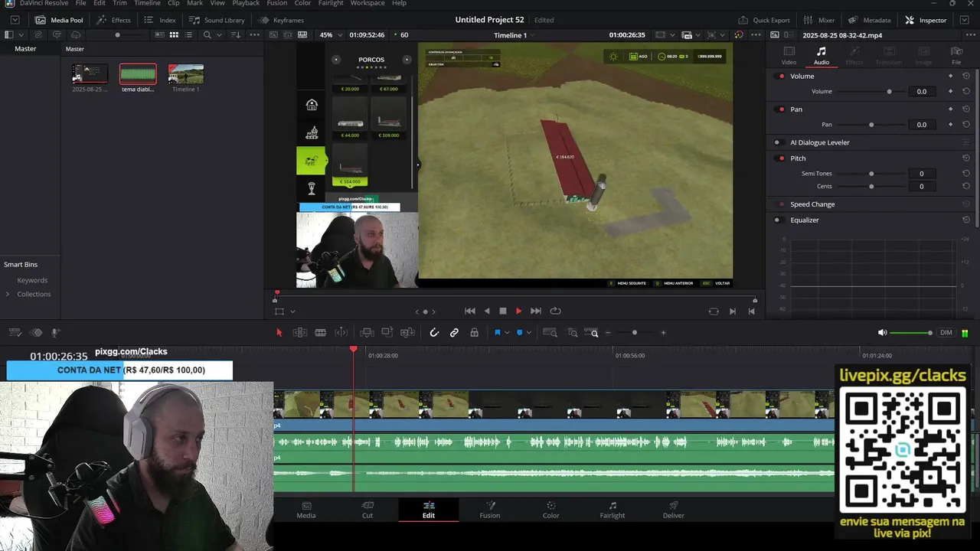Image resolution: width=980 pixels, height=551 pixels.
Task: Go to last frame
Action: pos(536,311)
